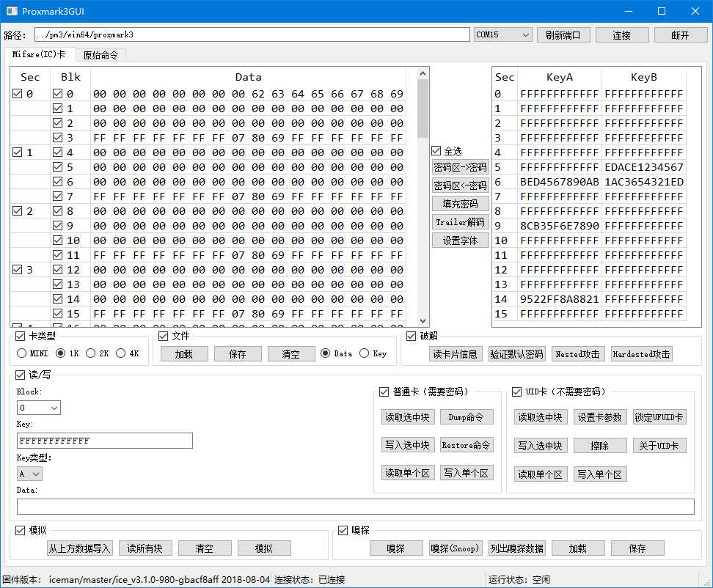Focus the Key input field

point(105,441)
